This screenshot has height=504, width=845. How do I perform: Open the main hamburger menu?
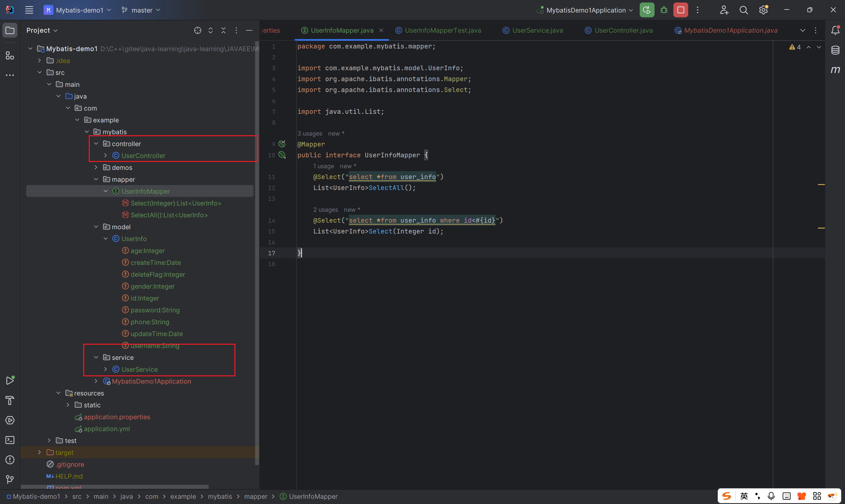coord(29,10)
